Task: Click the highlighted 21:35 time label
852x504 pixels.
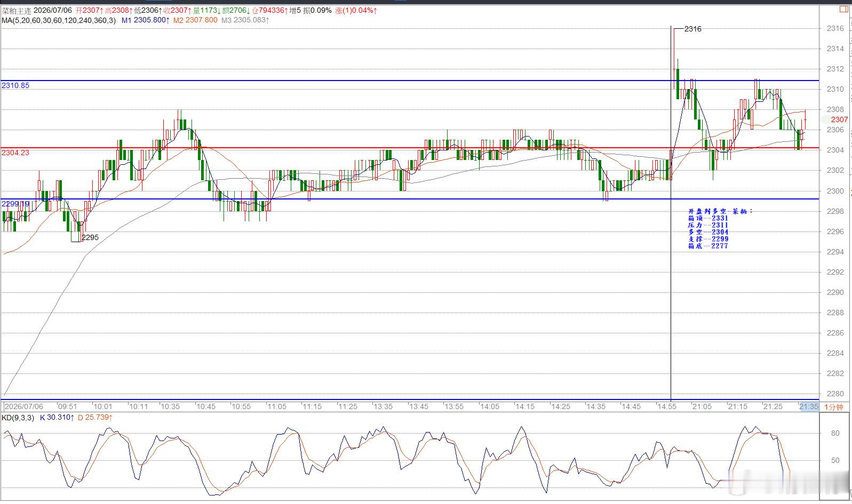Action: tap(808, 406)
